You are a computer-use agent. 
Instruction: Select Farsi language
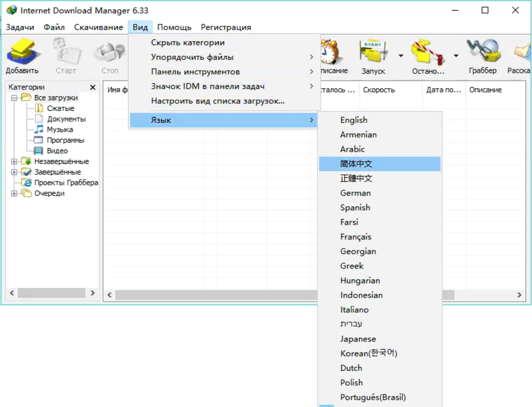[x=380, y=222]
